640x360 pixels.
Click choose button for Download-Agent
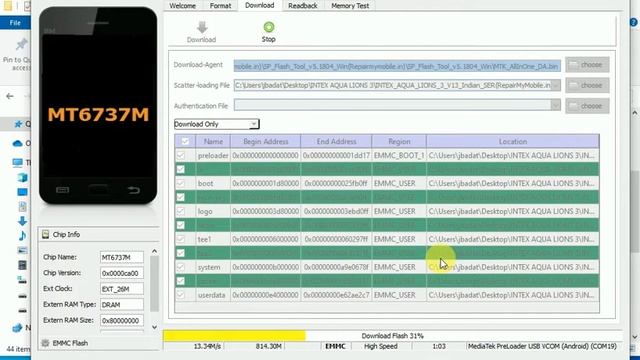(587, 65)
